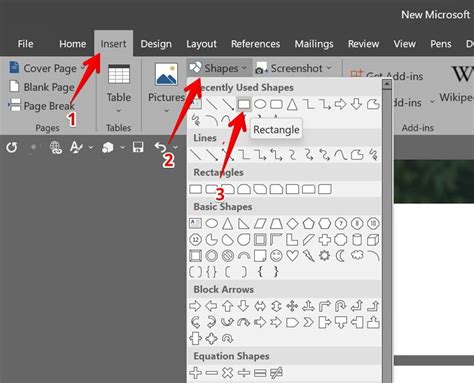Collapse the Shapes dropdown chevron
The width and height of the screenshot is (474, 383).
click(x=244, y=68)
